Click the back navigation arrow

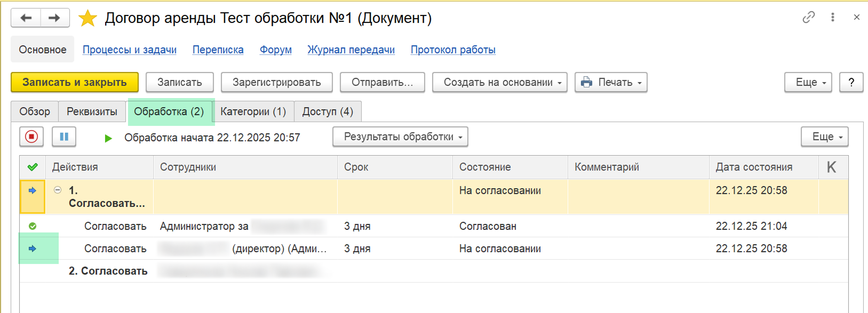click(x=26, y=18)
